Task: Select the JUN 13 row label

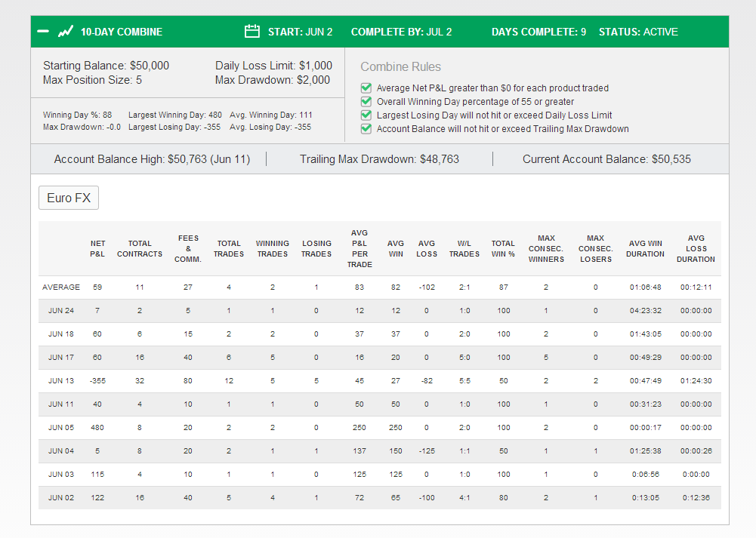Action: click(61, 380)
